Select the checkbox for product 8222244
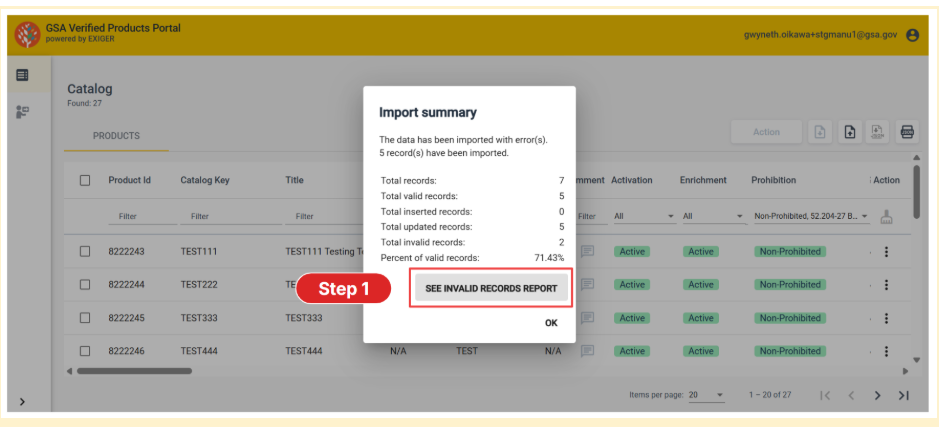Image resolution: width=940 pixels, height=429 pixels. [85, 285]
